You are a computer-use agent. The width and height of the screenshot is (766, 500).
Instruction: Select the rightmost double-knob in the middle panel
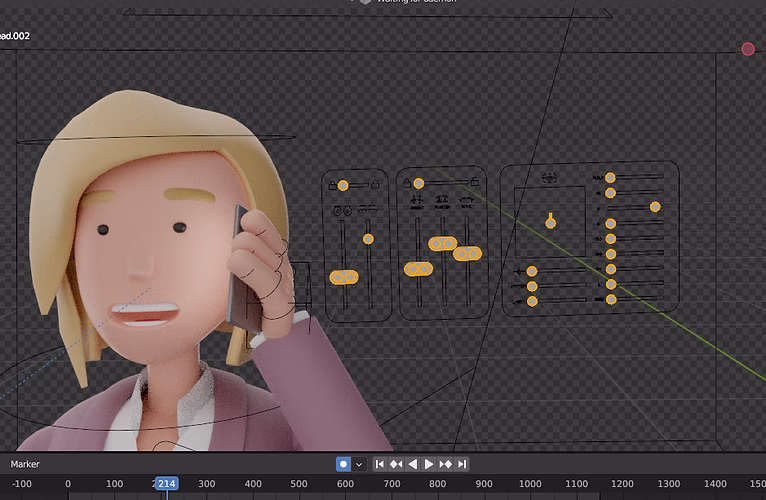pos(468,253)
